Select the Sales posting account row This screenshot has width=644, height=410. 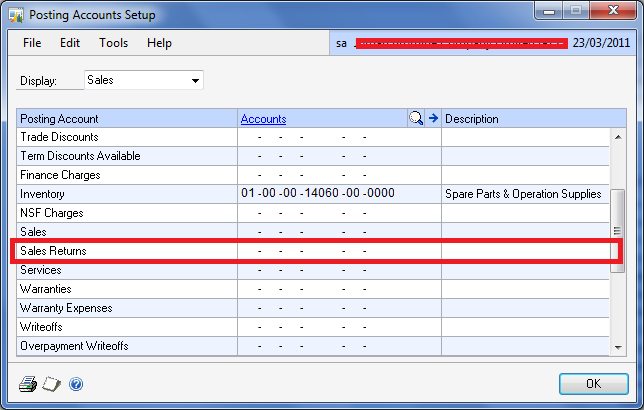[x=313, y=232]
